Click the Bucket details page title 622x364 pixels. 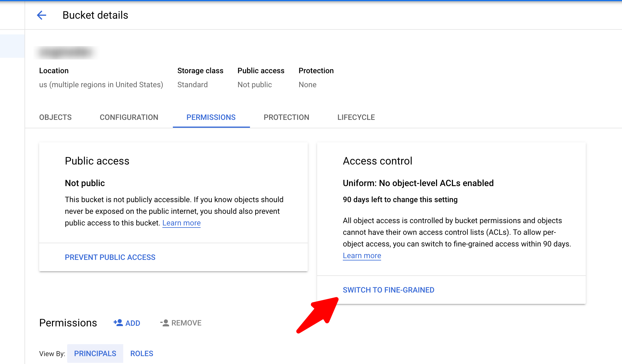pos(95,15)
